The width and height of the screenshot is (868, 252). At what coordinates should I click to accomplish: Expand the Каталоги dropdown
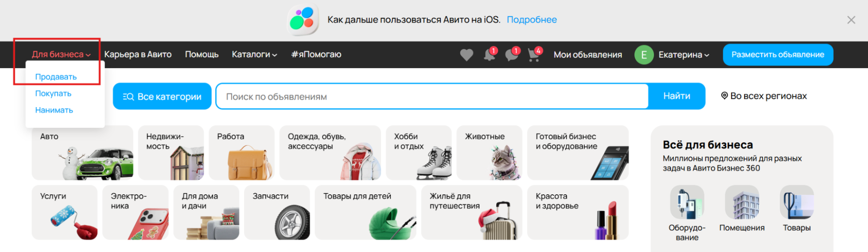(x=254, y=54)
